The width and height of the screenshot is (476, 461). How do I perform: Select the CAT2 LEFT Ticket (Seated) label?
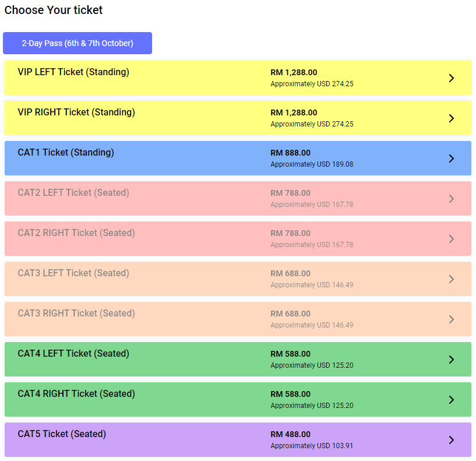(x=73, y=193)
